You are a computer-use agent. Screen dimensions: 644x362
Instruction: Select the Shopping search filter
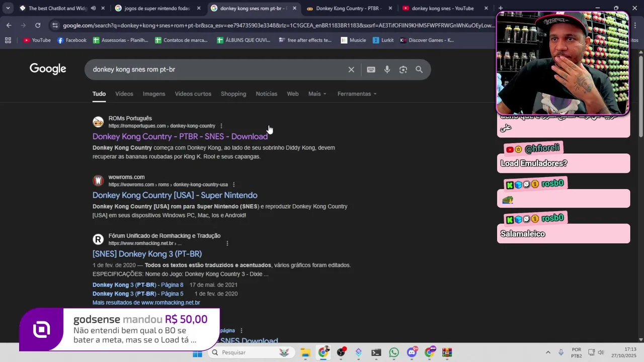[x=233, y=94]
